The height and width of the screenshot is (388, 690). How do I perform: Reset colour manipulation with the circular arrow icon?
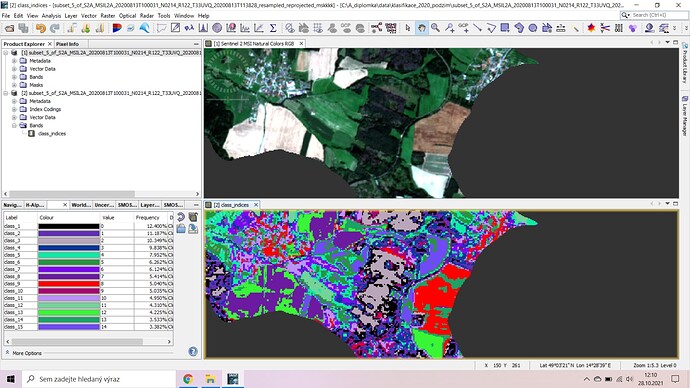pyautogui.click(x=181, y=217)
